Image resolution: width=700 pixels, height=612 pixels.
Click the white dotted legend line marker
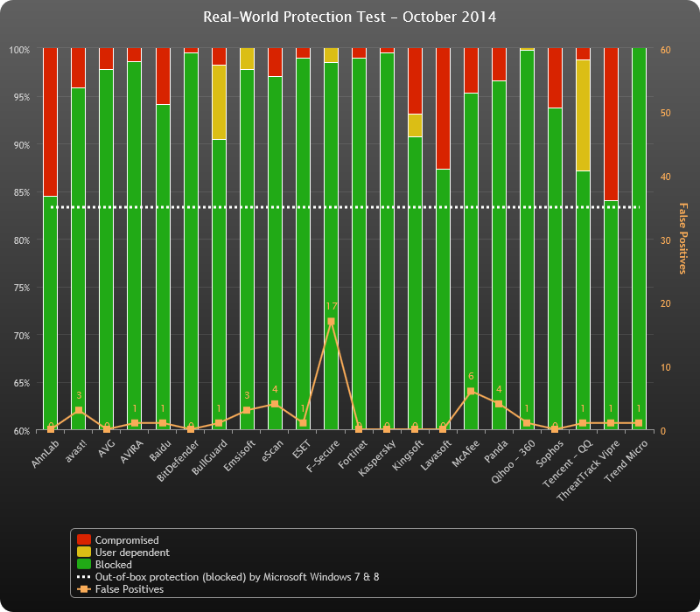pos(84,577)
